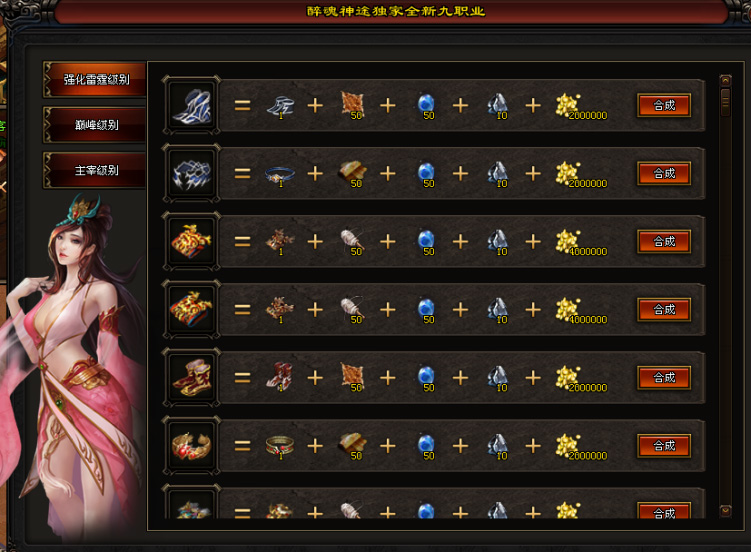Select the 强化雷霆级别 tab
This screenshot has height=553, width=751.
95,79
